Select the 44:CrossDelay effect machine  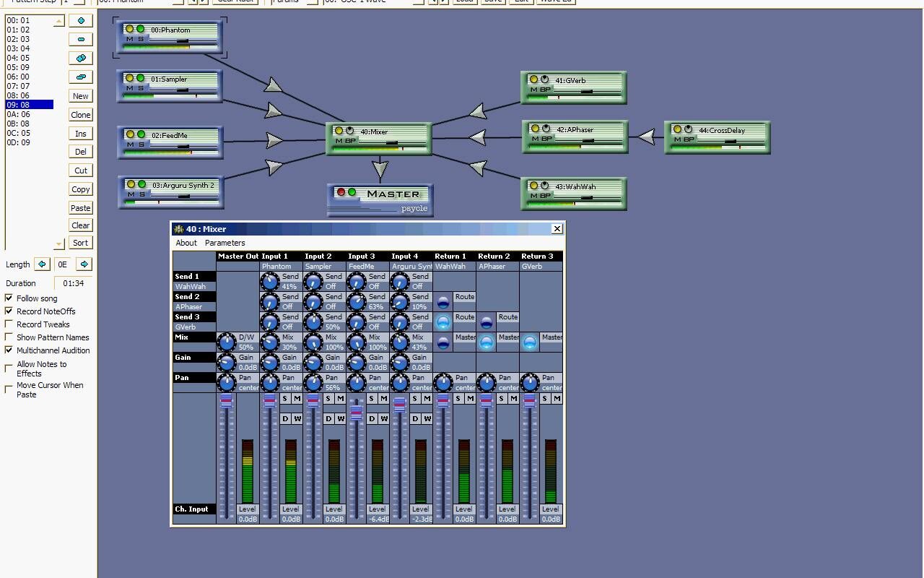pos(718,137)
